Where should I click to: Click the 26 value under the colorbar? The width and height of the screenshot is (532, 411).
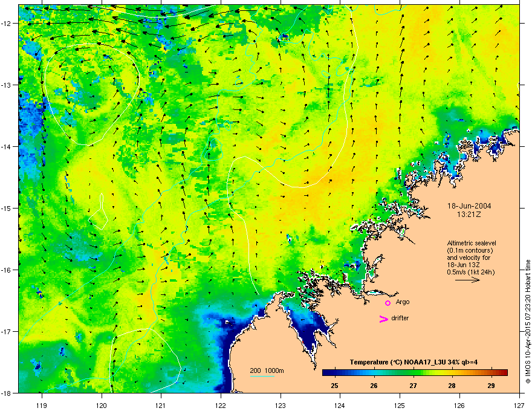click(374, 386)
